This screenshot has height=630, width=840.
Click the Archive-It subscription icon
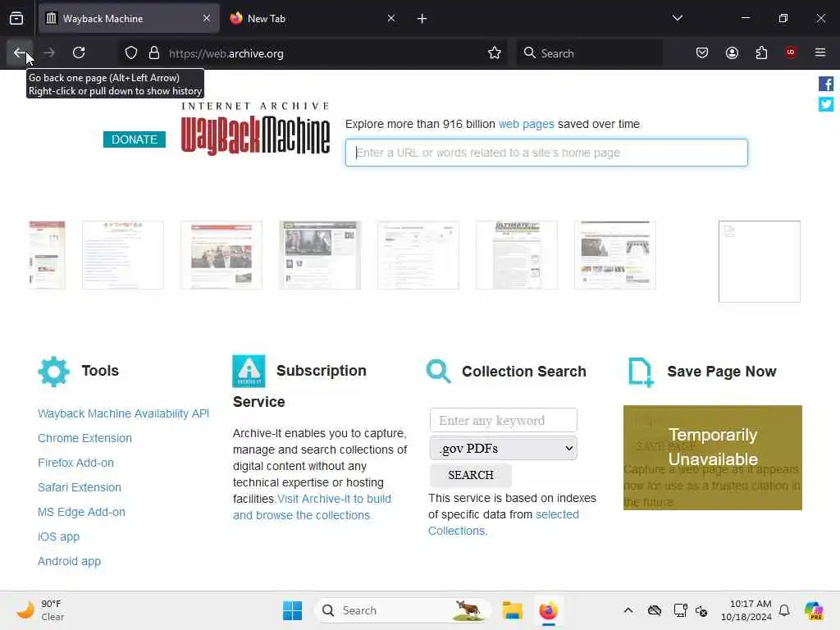coord(249,371)
